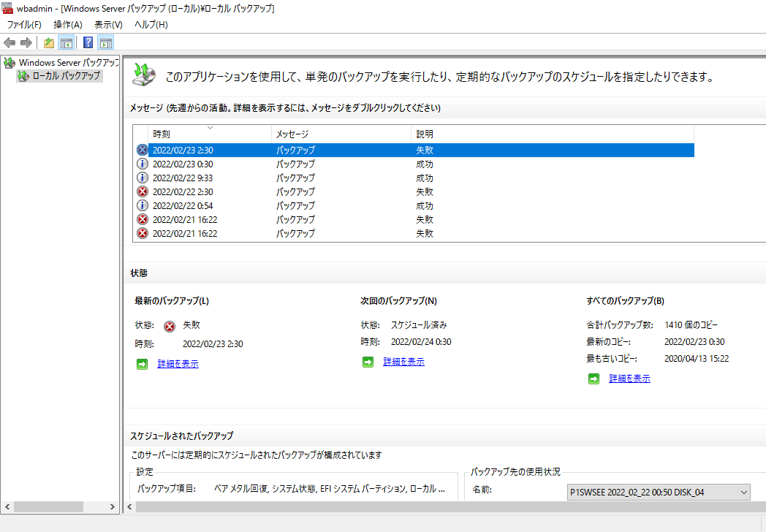Click the red error icon on 2022/02/21 16:22 row
This screenshot has width=766, height=532.
point(142,219)
